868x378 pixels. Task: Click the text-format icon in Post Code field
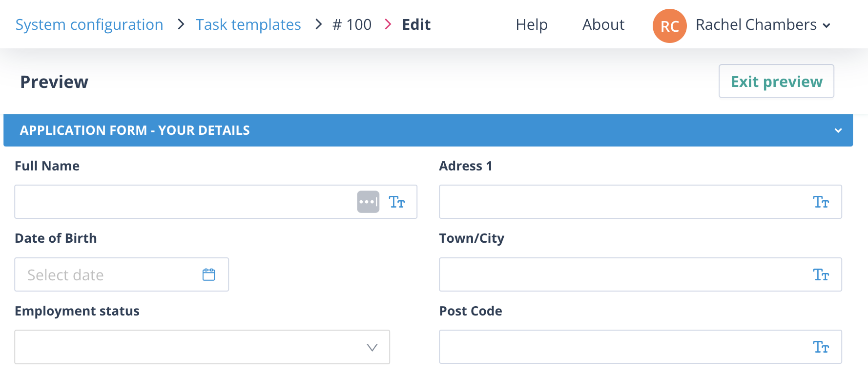click(x=821, y=347)
